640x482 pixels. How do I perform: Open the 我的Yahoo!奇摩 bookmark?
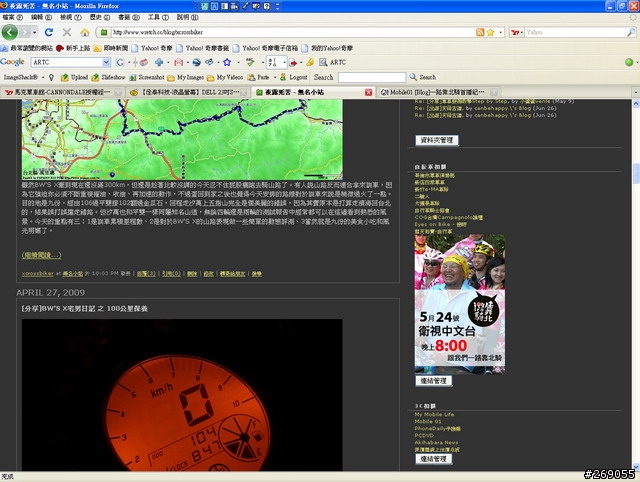point(327,48)
